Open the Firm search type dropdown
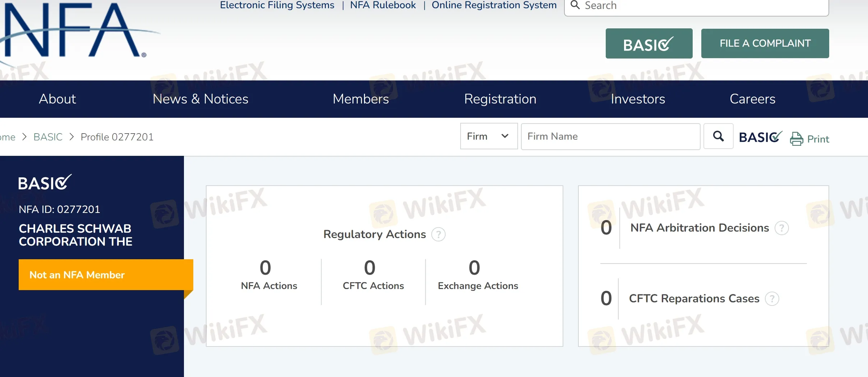This screenshot has height=377, width=868. pyautogui.click(x=489, y=136)
